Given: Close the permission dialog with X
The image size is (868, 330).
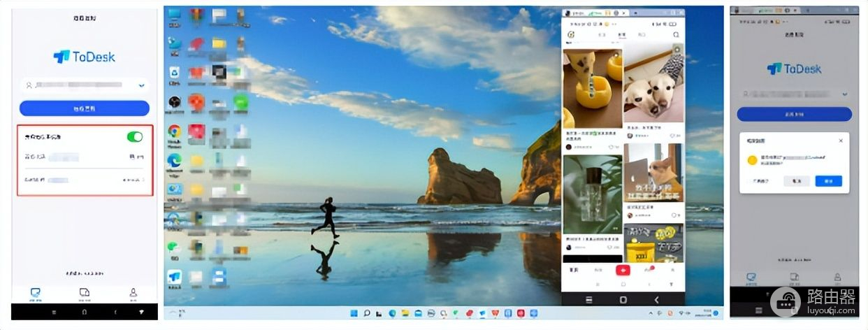Looking at the screenshot, I should point(841,141).
